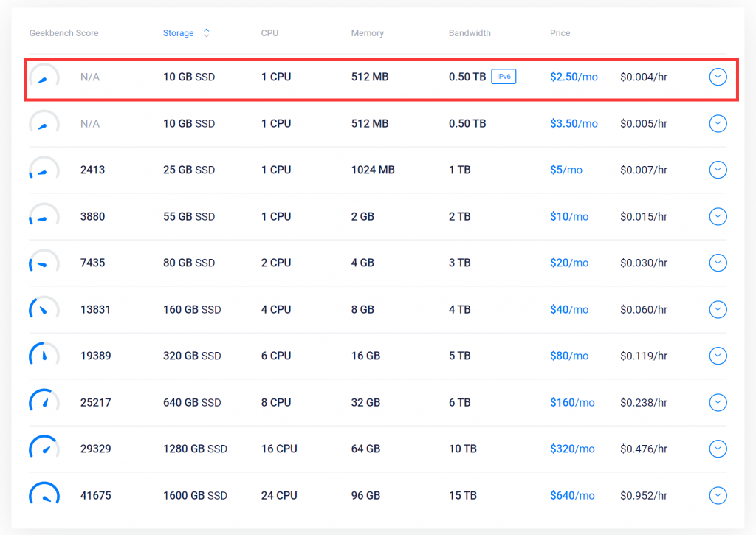Open details chevron for $640/mo plan
The height and width of the screenshot is (535, 756).
(x=718, y=495)
